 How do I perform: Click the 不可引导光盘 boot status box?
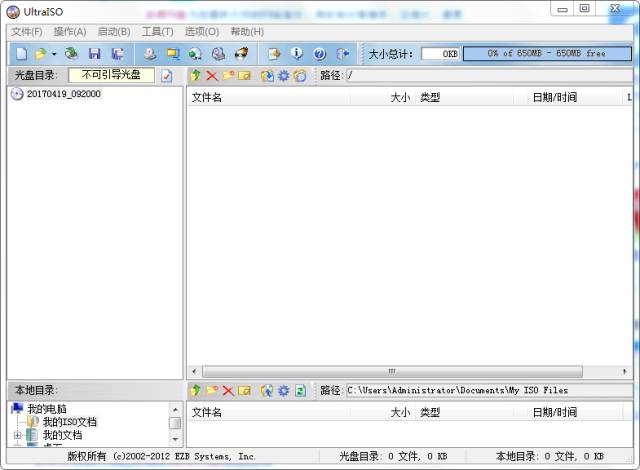[x=111, y=75]
